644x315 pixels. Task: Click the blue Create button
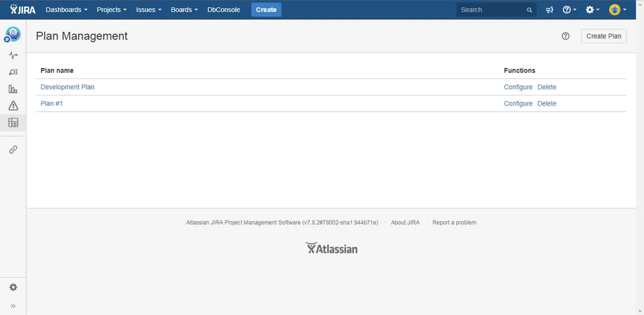coord(266,10)
